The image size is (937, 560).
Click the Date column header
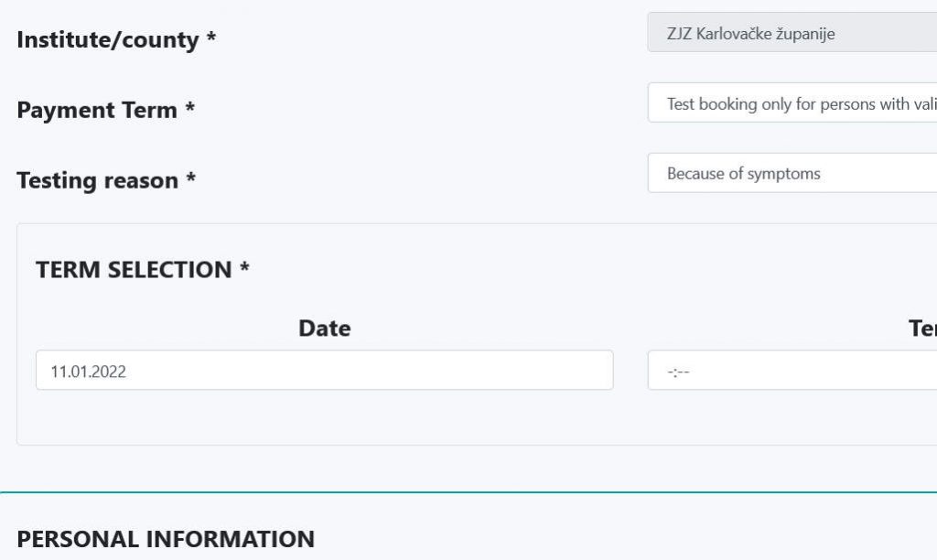coord(324,328)
